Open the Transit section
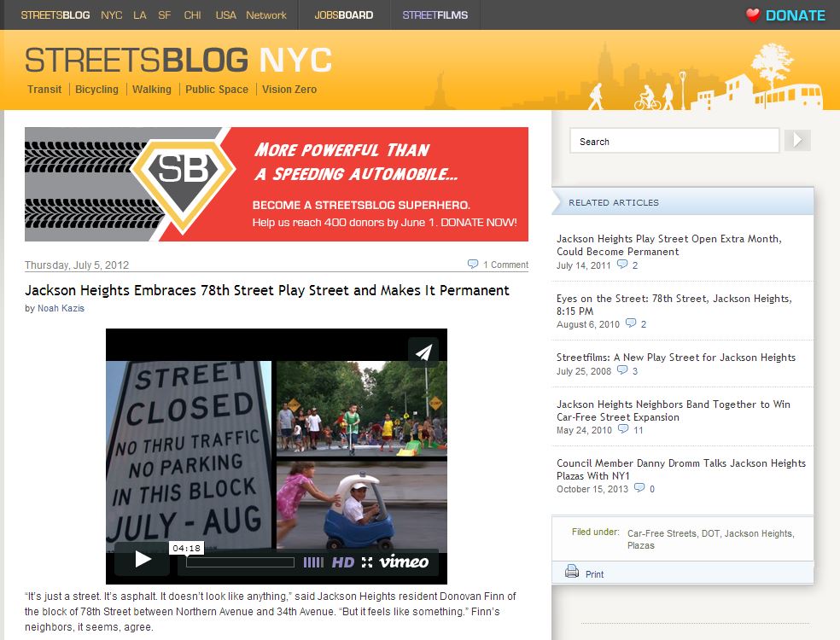840x640 pixels. click(x=44, y=90)
